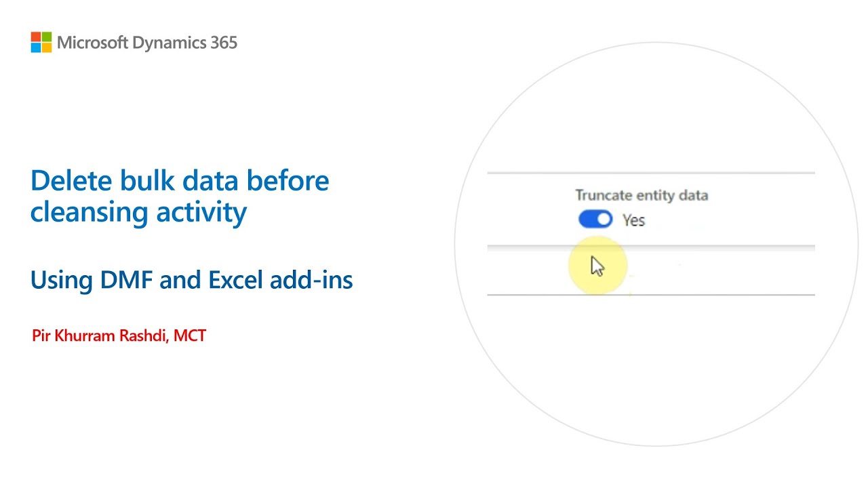Click the 'Delete bulk data before' title line
Image resolution: width=868 pixels, height=488 pixels.
(x=180, y=181)
